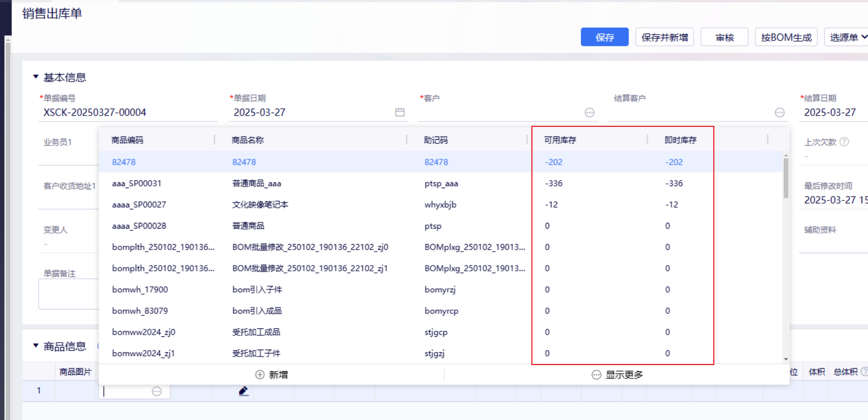Screen dimensions: 868x420
Task: Click 按BOM生成 button
Action: click(x=786, y=37)
